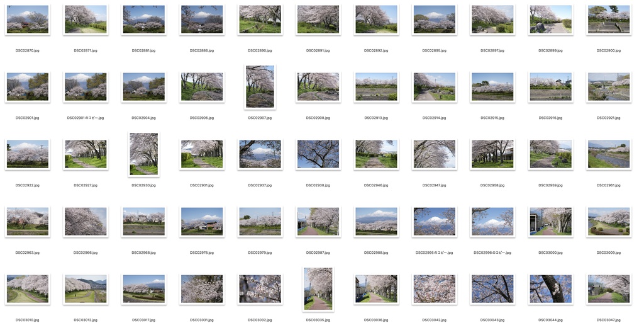This screenshot has width=644, height=330.
Task: Select the DSC02870.jpg photo thumbnail
Action: (28, 20)
